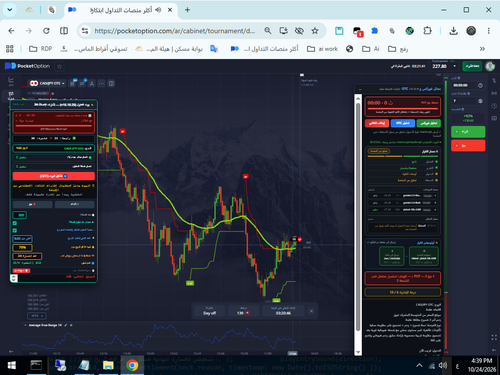The width and height of the screenshot is (500, 375).
Task: Open the right sidebar chat icon
Action: click(x=494, y=118)
